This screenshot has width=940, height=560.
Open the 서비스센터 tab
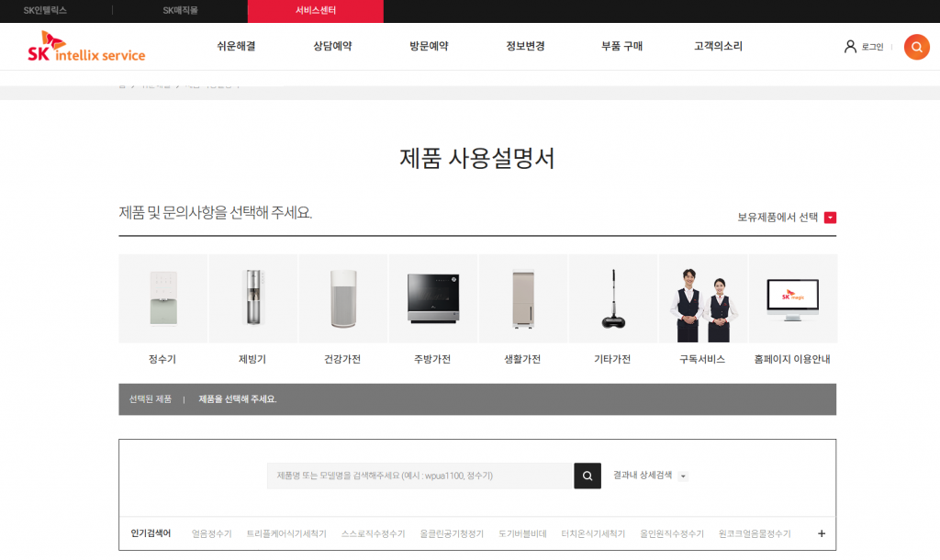(314, 11)
